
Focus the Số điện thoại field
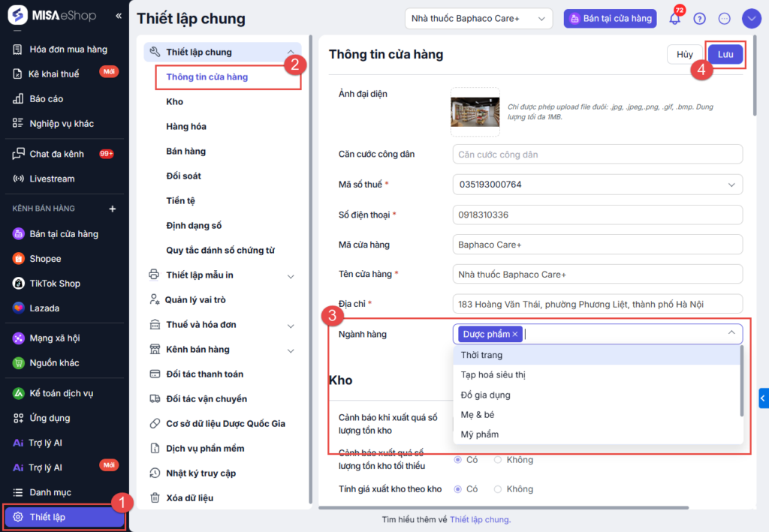pyautogui.click(x=597, y=215)
